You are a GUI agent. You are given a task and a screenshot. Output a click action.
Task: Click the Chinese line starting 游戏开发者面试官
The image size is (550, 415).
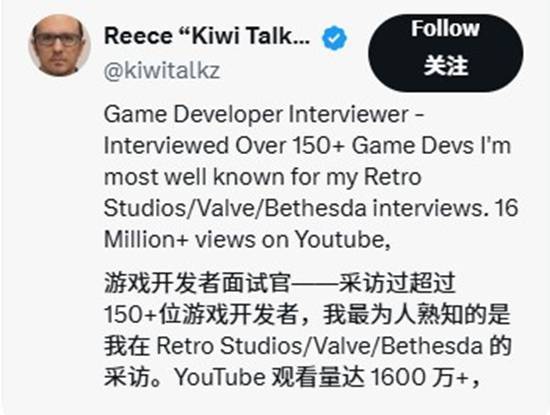tap(280, 283)
